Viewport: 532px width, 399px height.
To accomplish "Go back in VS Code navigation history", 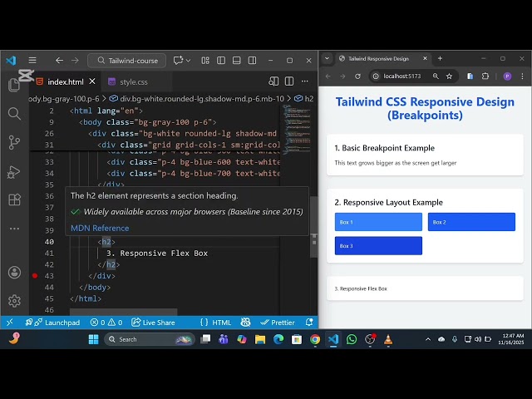I will tap(59, 61).
